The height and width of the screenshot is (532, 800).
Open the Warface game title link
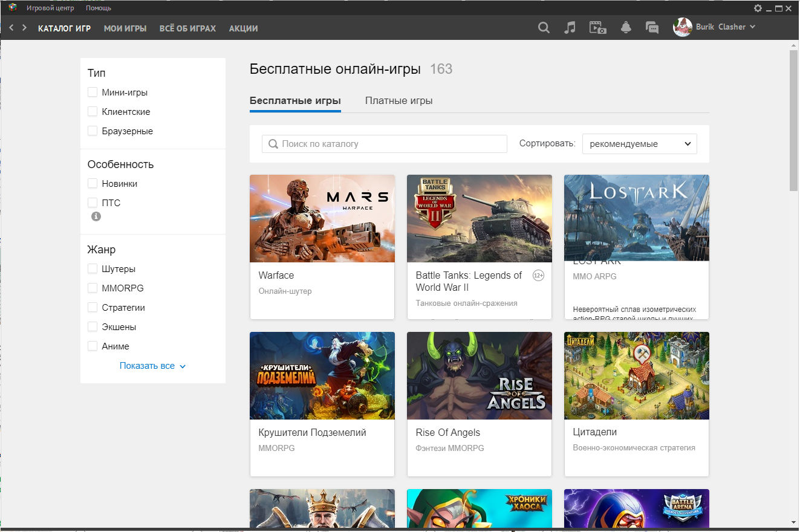coord(276,275)
